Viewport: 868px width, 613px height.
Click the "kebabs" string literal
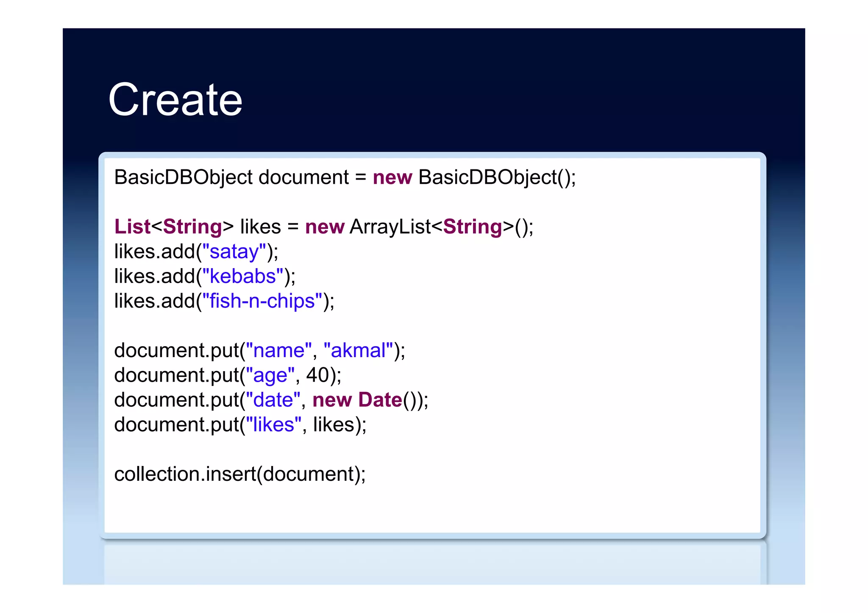pyautogui.click(x=242, y=276)
